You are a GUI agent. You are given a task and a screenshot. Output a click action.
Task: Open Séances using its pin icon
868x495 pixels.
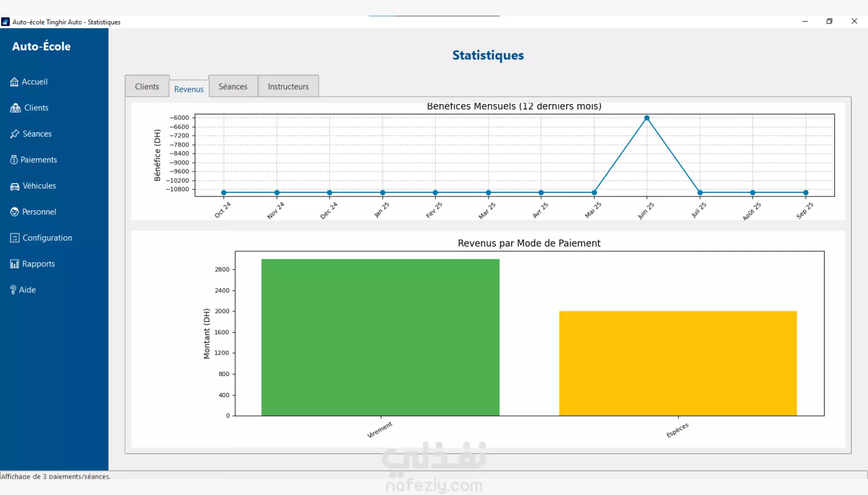14,134
